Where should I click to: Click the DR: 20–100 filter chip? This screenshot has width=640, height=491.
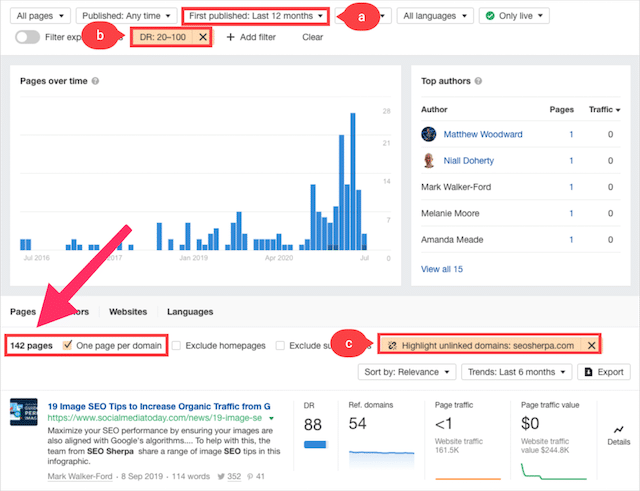[x=162, y=37]
